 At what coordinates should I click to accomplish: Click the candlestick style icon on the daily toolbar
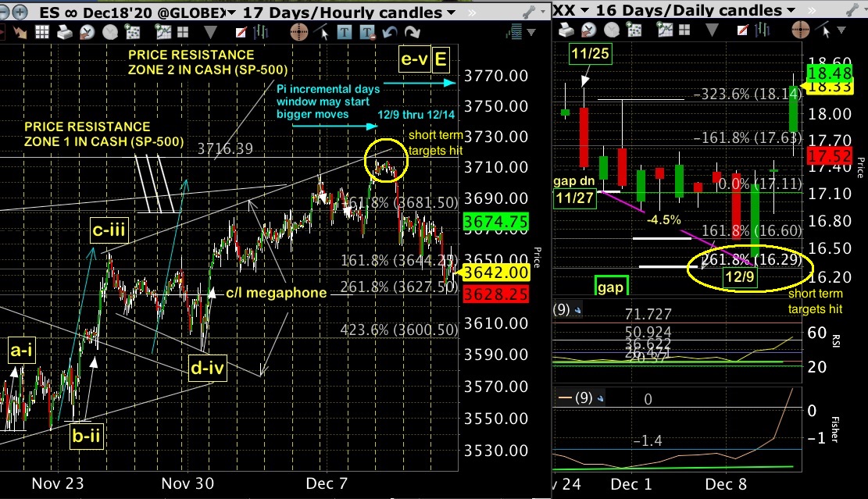762,31
